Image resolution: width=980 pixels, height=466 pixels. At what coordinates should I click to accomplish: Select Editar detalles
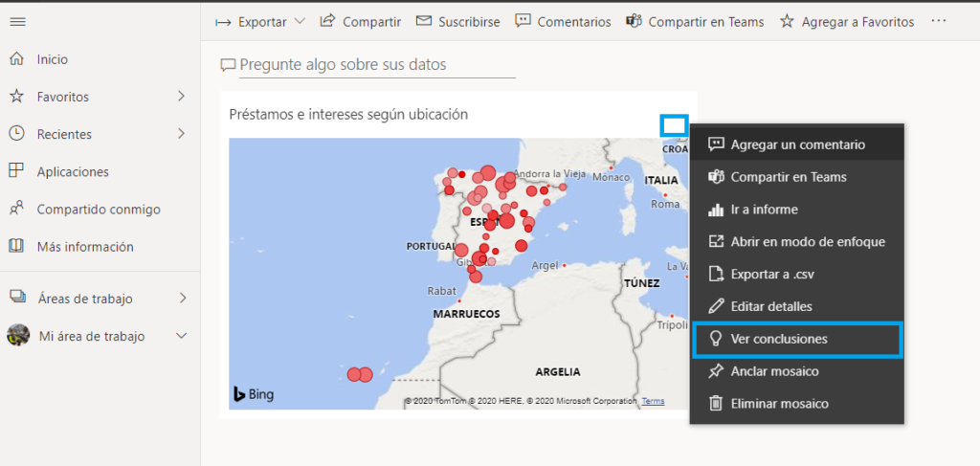797,306
